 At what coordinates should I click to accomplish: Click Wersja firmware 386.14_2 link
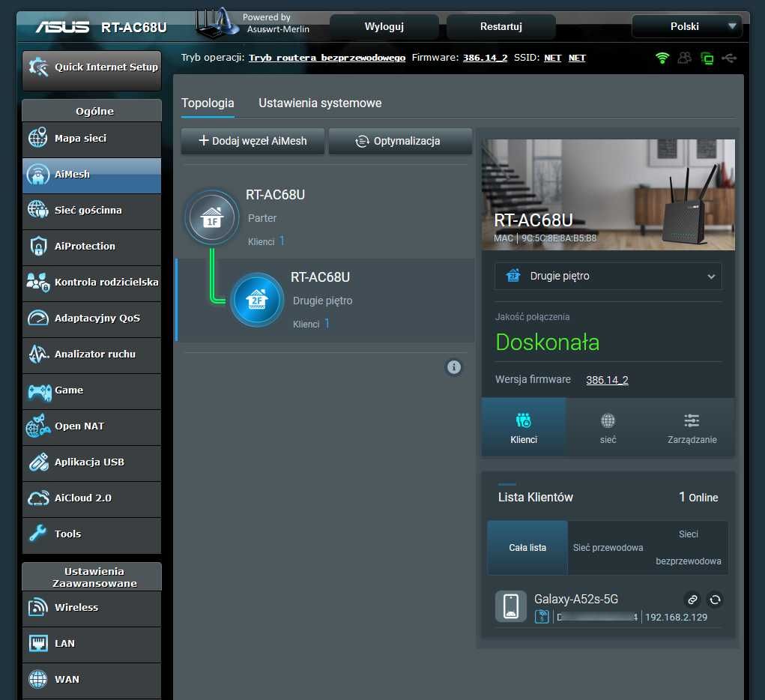(x=607, y=380)
